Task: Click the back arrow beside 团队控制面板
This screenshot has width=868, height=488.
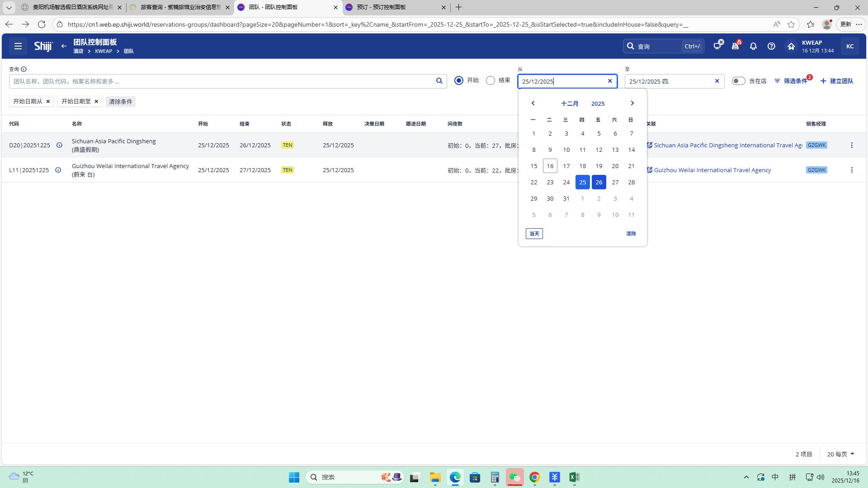Action: pos(64,46)
